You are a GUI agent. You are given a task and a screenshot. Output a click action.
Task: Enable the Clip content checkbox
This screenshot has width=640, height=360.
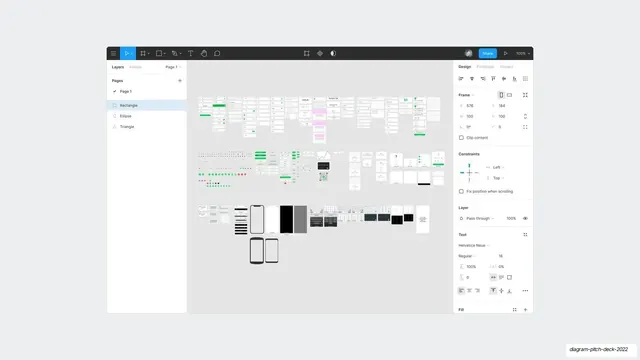click(x=461, y=138)
